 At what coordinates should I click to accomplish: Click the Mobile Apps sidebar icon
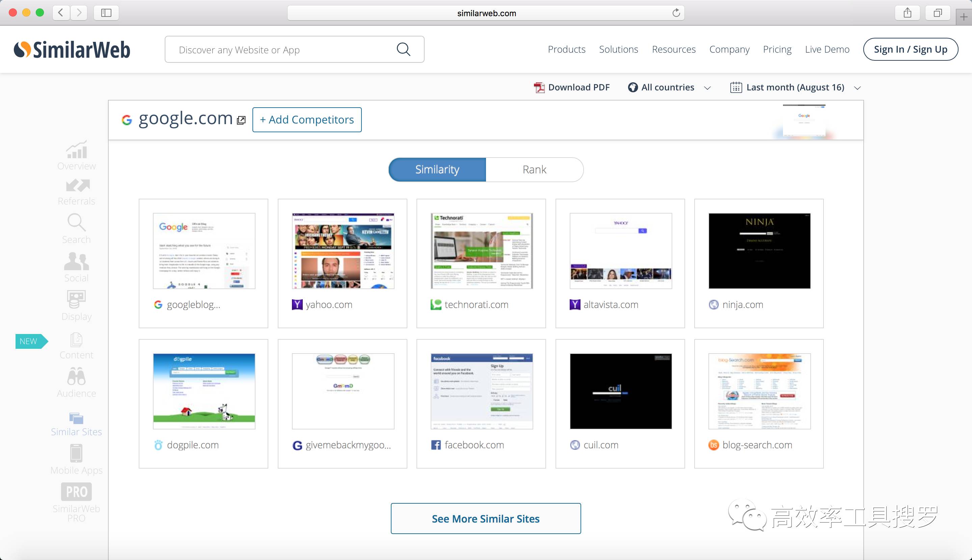click(x=76, y=453)
